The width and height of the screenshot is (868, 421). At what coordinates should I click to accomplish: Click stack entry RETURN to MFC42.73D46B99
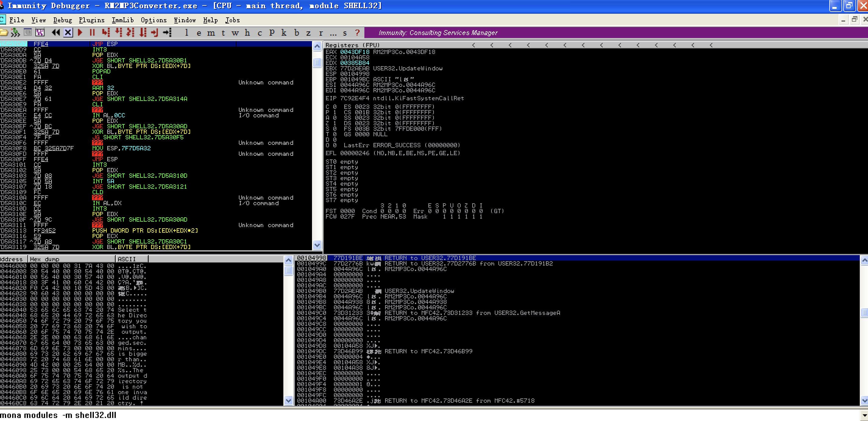pyautogui.click(x=429, y=351)
